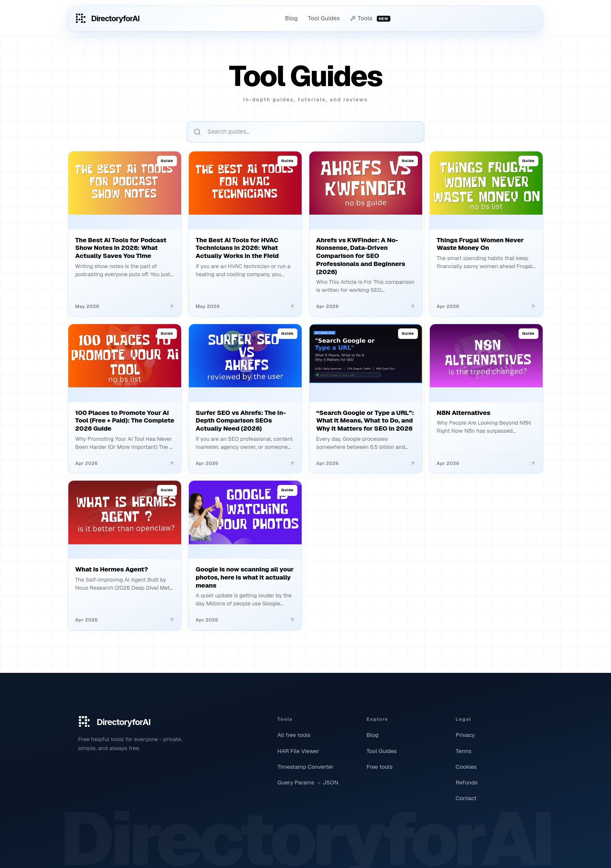Open arrow icon on N8N Alternatives card

coord(533,463)
